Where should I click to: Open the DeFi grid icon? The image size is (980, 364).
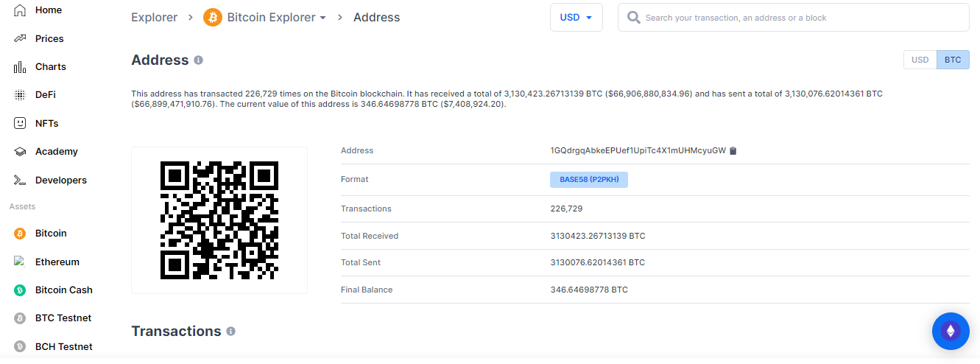click(20, 95)
